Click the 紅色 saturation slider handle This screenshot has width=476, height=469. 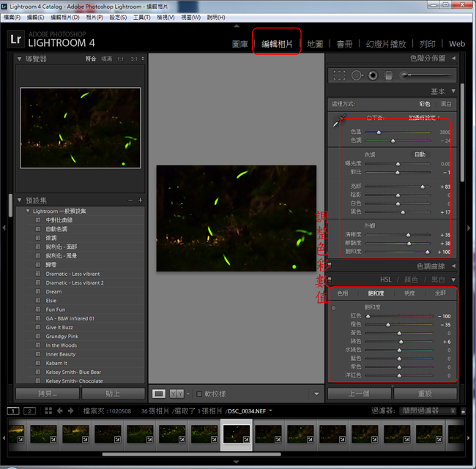pyautogui.click(x=368, y=316)
